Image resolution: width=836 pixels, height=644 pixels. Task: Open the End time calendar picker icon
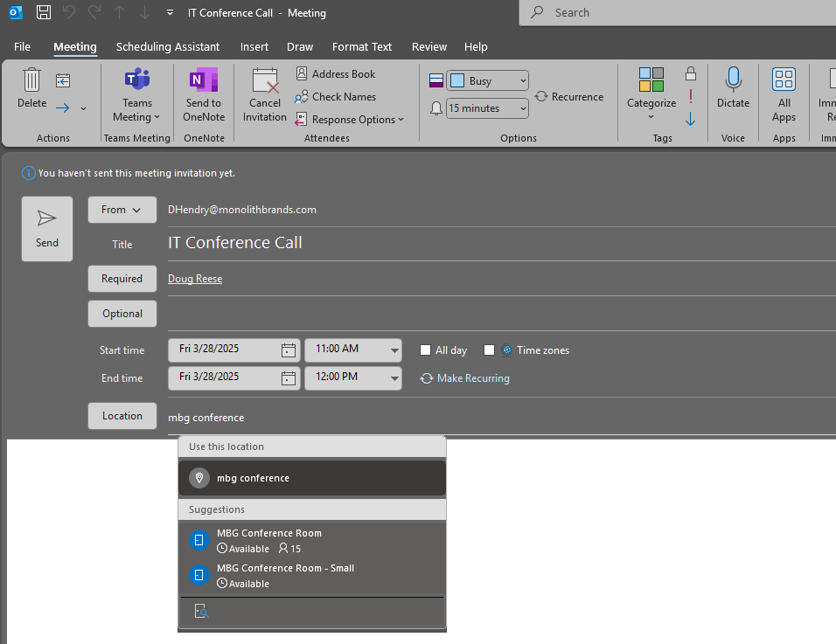(289, 377)
